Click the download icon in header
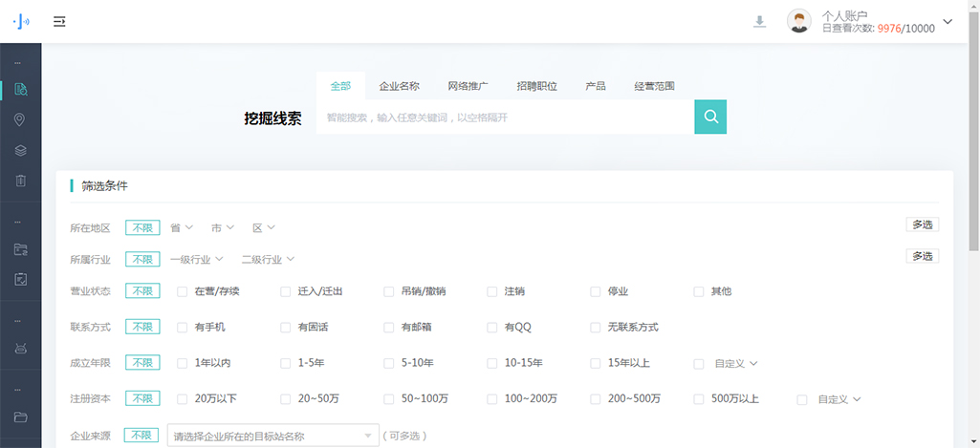Image resolution: width=980 pixels, height=448 pixels. 760,21
